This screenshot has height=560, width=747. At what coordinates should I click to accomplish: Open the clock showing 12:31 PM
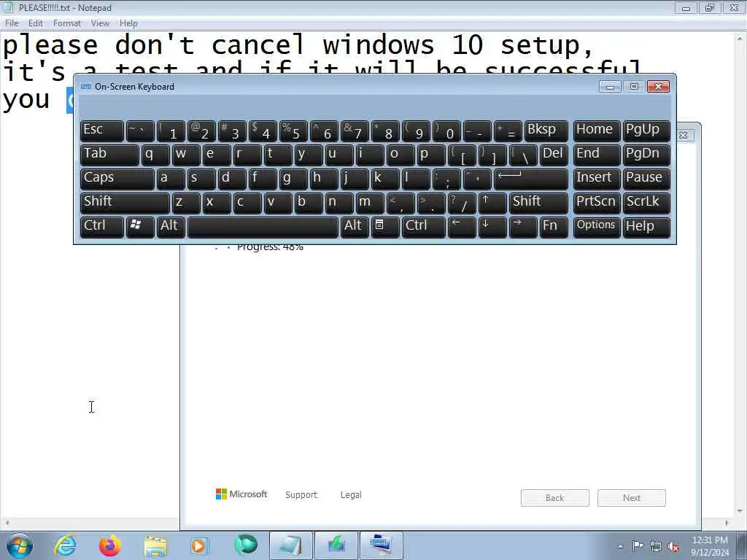(710, 545)
